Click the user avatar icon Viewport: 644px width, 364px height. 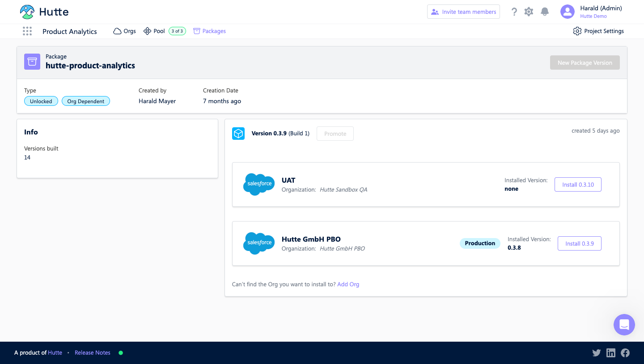tap(567, 12)
